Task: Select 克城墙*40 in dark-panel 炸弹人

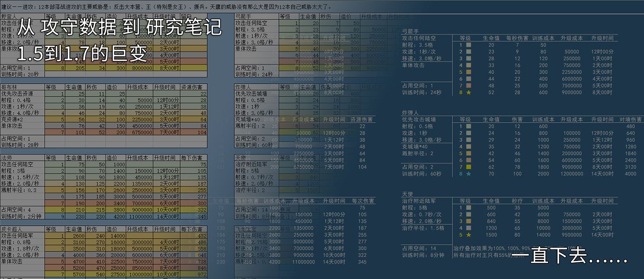Action: pyautogui.click(x=416, y=147)
